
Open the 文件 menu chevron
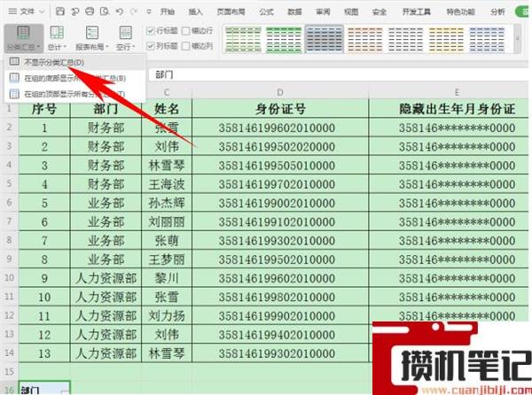pyautogui.click(x=42, y=12)
